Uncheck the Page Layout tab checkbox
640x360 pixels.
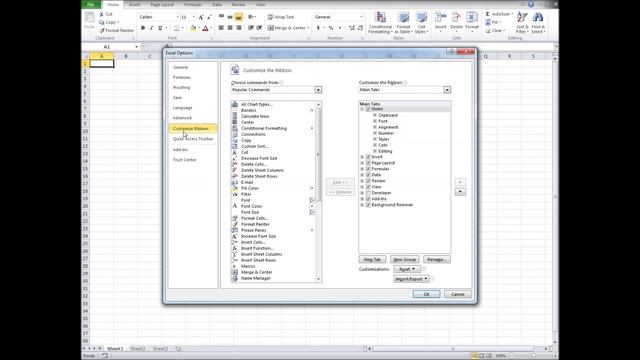(368, 163)
